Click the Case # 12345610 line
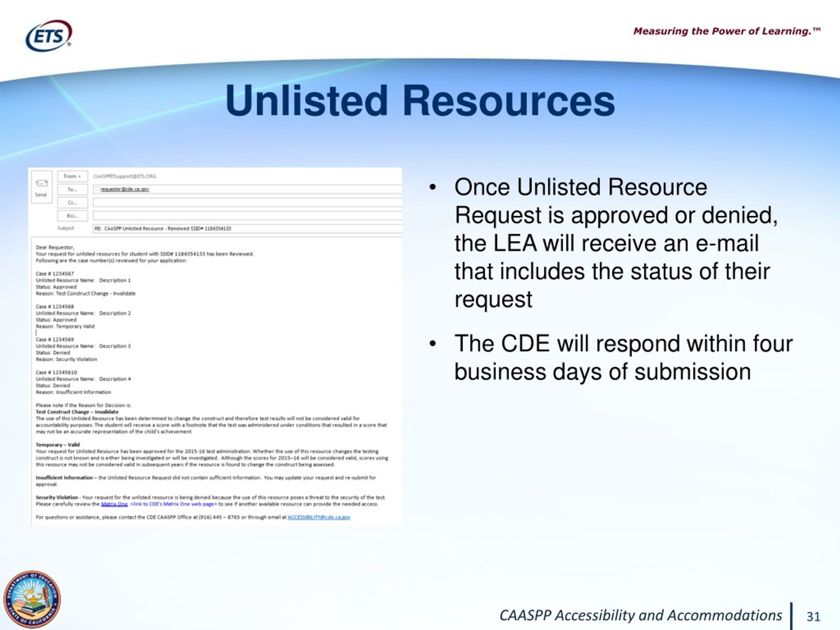The width and height of the screenshot is (840, 630). coord(56,372)
